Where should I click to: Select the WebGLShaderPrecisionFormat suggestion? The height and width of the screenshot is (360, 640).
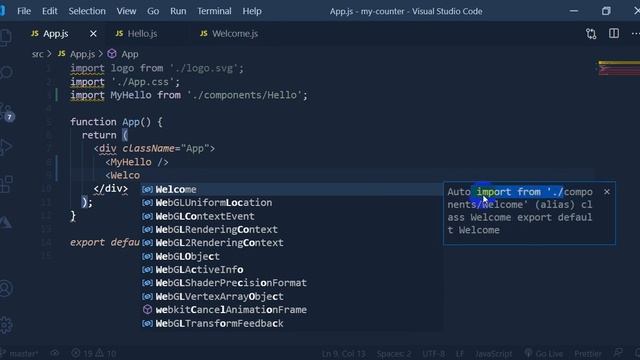[x=292, y=283]
